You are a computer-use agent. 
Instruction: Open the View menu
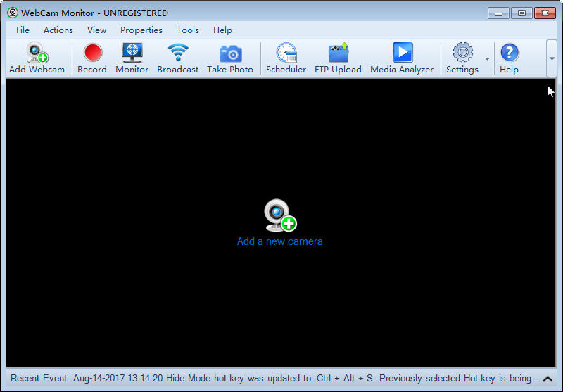(x=96, y=30)
